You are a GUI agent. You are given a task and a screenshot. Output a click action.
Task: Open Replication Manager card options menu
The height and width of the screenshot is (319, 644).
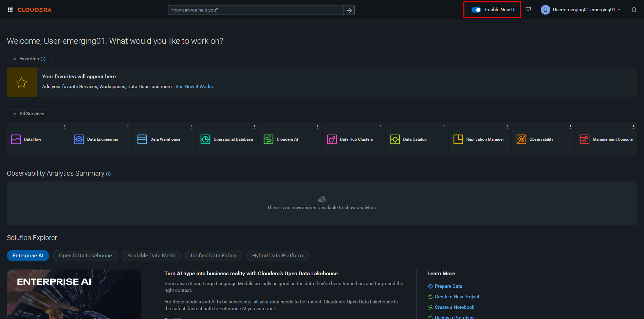coord(507,127)
